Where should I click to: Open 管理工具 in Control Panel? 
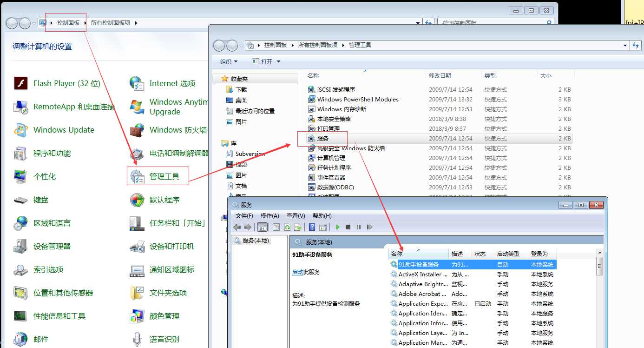click(x=158, y=176)
